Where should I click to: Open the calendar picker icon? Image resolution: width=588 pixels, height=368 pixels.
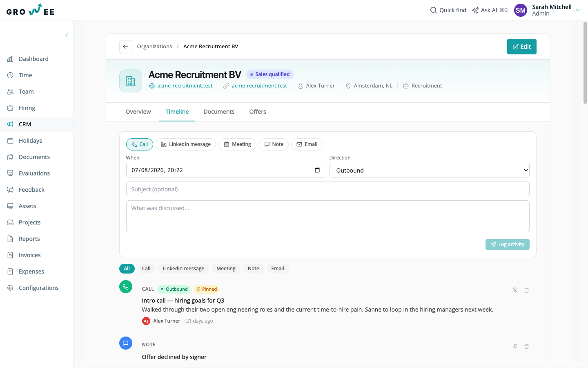[317, 170]
